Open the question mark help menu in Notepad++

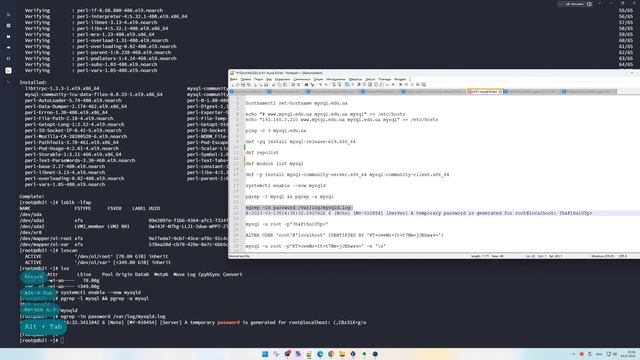pos(410,79)
